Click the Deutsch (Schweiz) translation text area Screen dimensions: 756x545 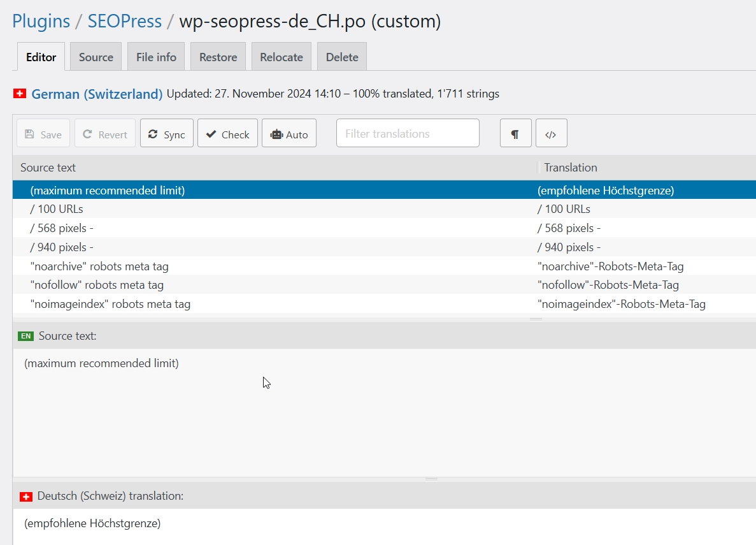tap(382, 525)
